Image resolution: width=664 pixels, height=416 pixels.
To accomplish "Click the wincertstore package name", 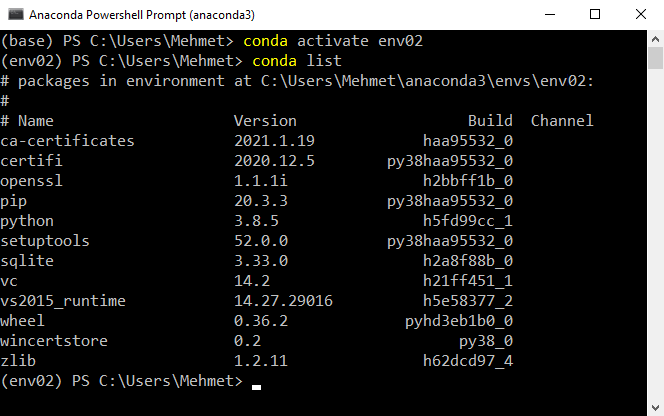I will [x=54, y=341].
